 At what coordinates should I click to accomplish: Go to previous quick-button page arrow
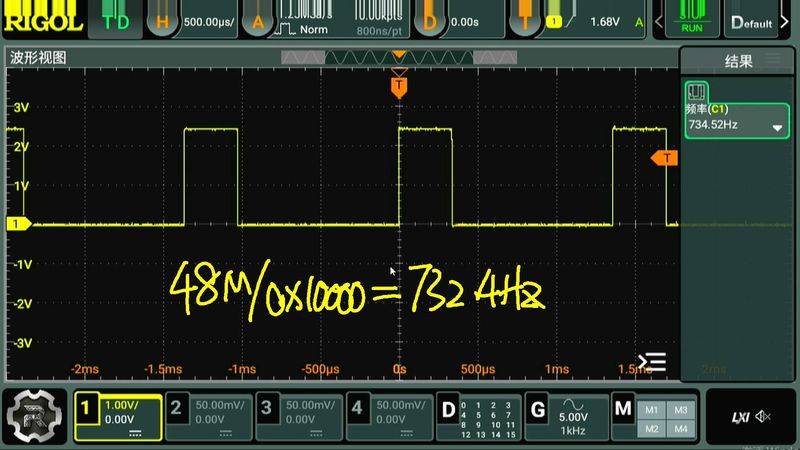point(659,22)
